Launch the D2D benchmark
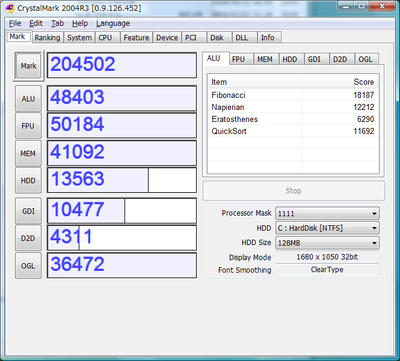The image size is (400, 361). 28,238
